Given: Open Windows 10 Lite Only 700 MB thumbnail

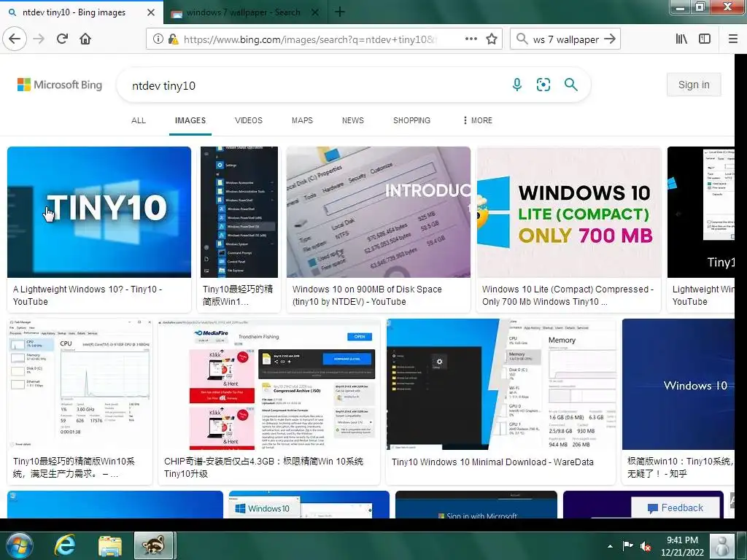Looking at the screenshot, I should coord(569,212).
